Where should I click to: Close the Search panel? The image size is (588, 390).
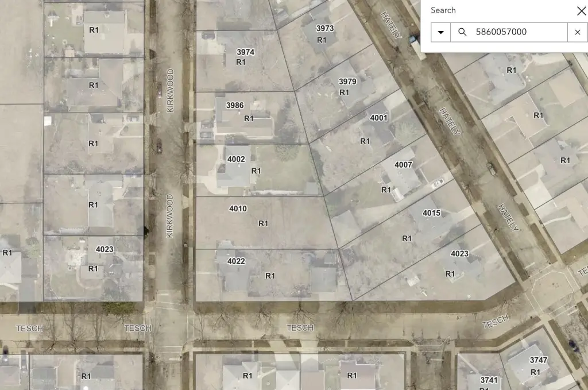tap(581, 11)
